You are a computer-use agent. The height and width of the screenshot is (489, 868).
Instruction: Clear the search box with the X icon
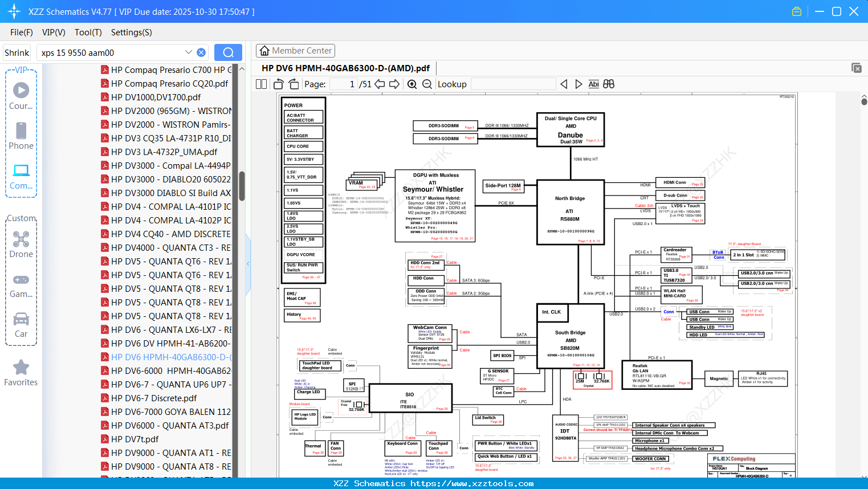pos(201,52)
